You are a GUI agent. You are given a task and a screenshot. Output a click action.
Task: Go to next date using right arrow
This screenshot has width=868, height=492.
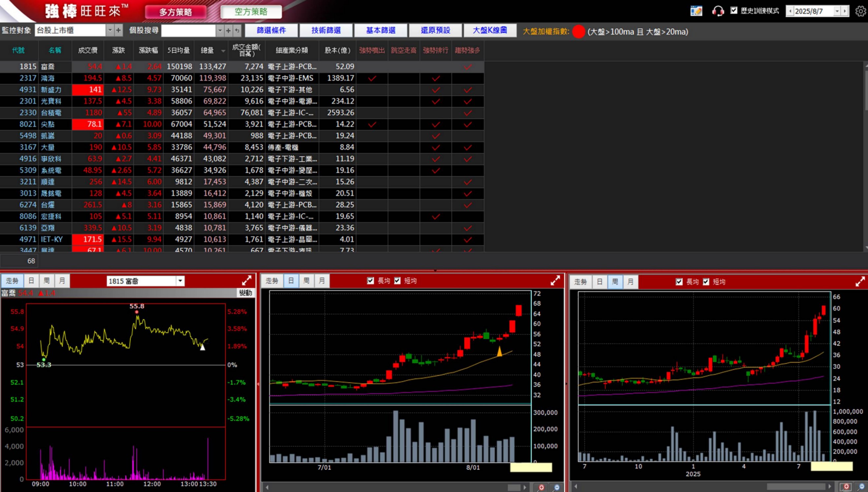click(x=845, y=11)
